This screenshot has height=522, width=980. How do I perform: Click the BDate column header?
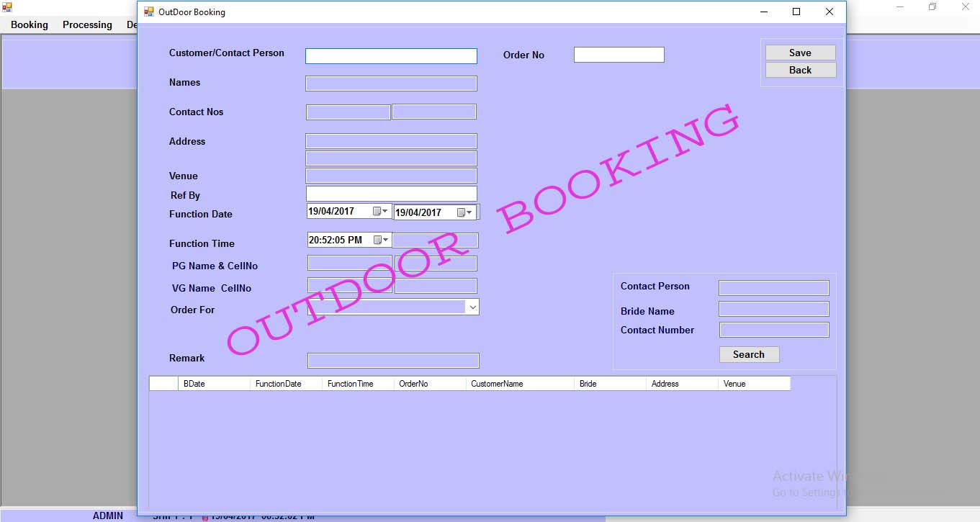click(214, 384)
